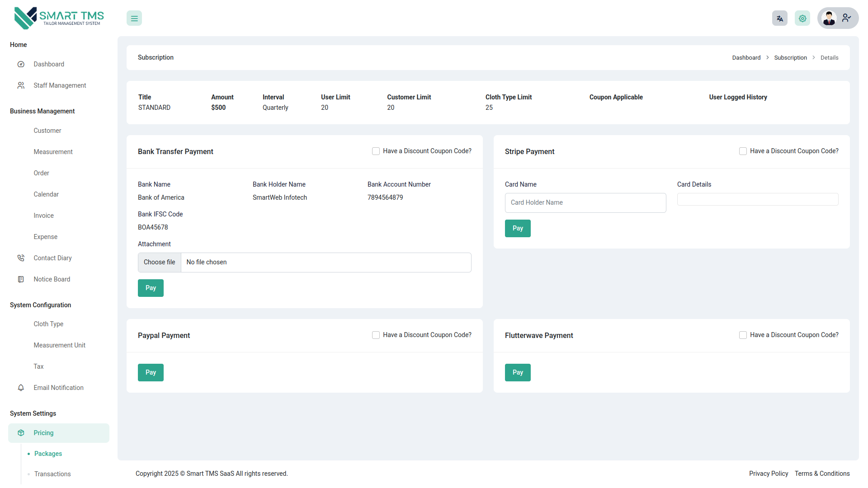The image size is (868, 488).
Task: Click the Smart TMS logo
Action: (x=58, y=17)
